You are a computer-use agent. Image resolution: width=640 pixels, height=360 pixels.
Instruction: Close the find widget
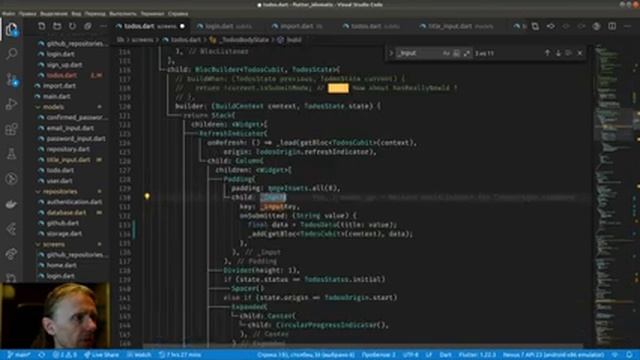pyautogui.click(x=580, y=53)
